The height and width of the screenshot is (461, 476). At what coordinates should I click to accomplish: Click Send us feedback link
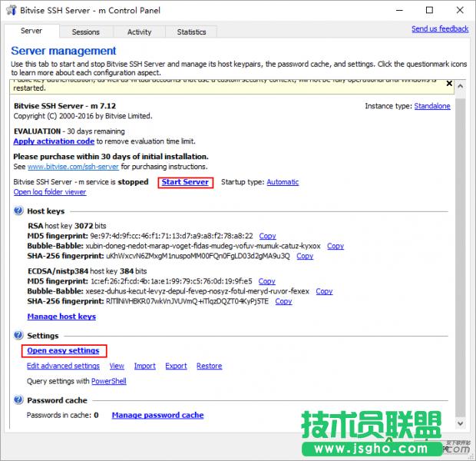click(x=440, y=29)
